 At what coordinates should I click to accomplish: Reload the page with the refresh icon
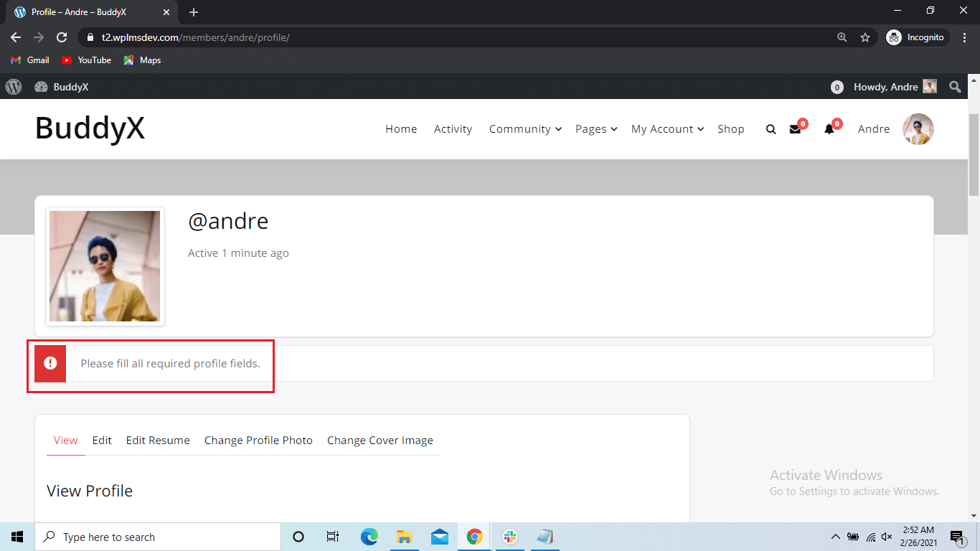pyautogui.click(x=62, y=37)
